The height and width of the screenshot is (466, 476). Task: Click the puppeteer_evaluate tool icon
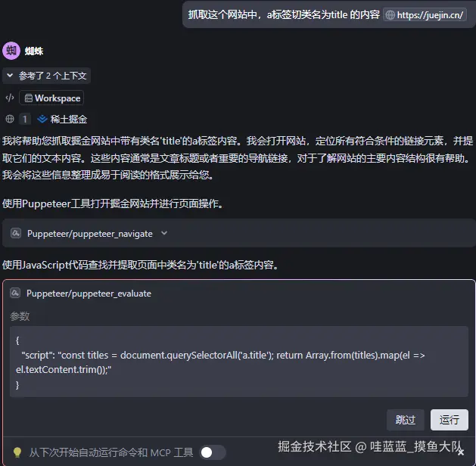point(15,293)
